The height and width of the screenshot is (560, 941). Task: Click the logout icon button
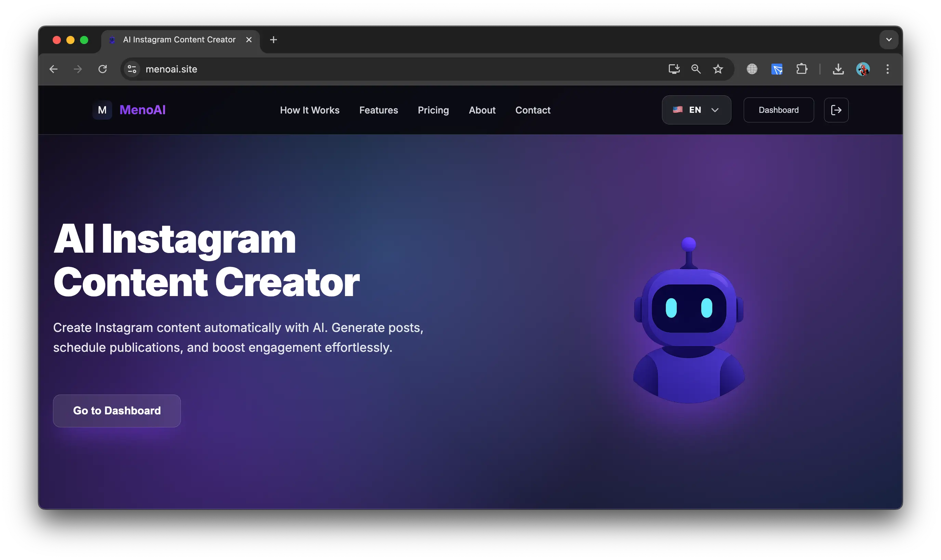point(836,110)
